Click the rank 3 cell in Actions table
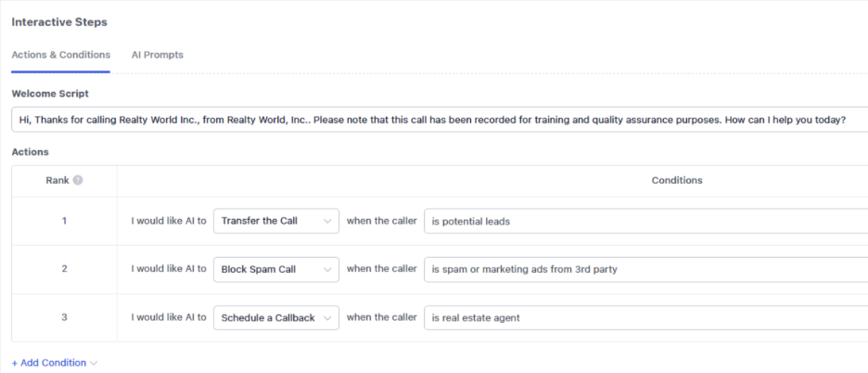The height and width of the screenshot is (373, 868). 64,317
